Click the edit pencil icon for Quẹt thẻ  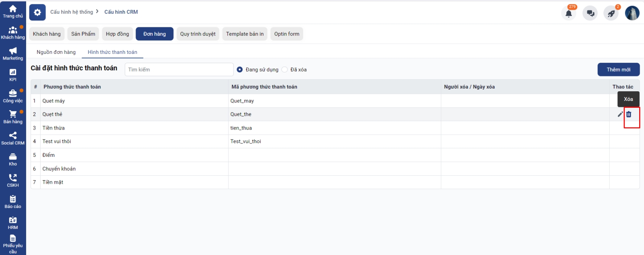[620, 114]
